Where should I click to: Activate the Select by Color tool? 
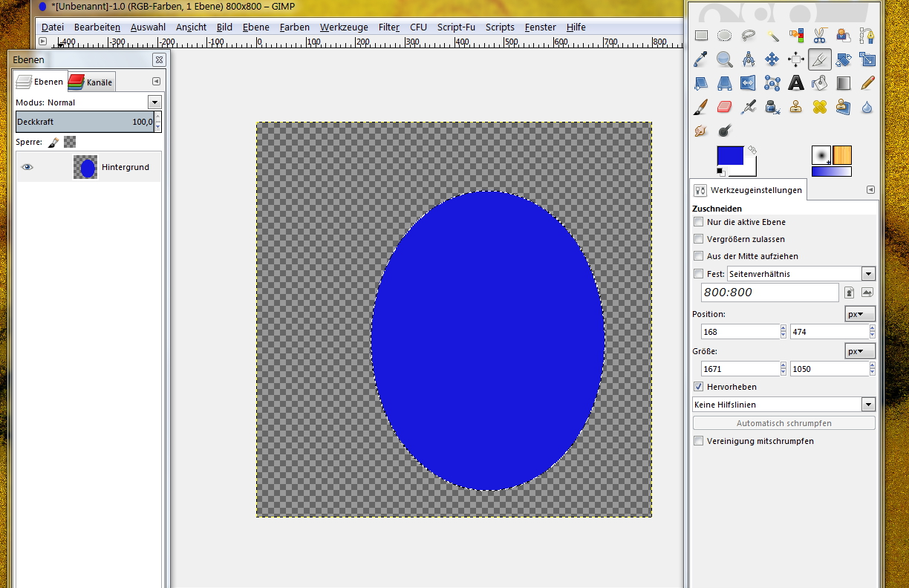[796, 35]
